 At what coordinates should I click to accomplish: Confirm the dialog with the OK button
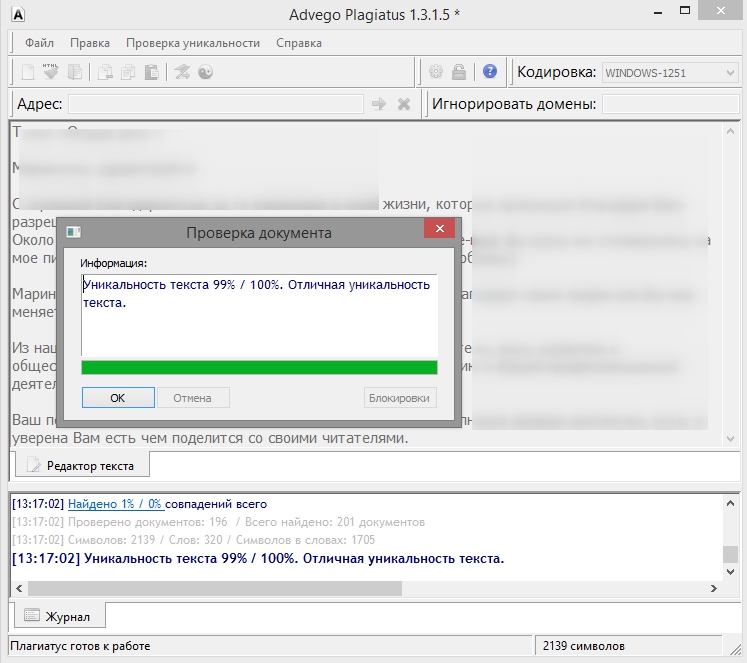118,398
